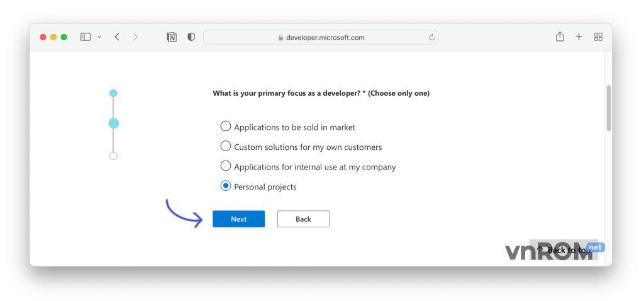The width and height of the screenshot is (644, 301).
Task: Click the Back button in the form
Action: pos(303,219)
